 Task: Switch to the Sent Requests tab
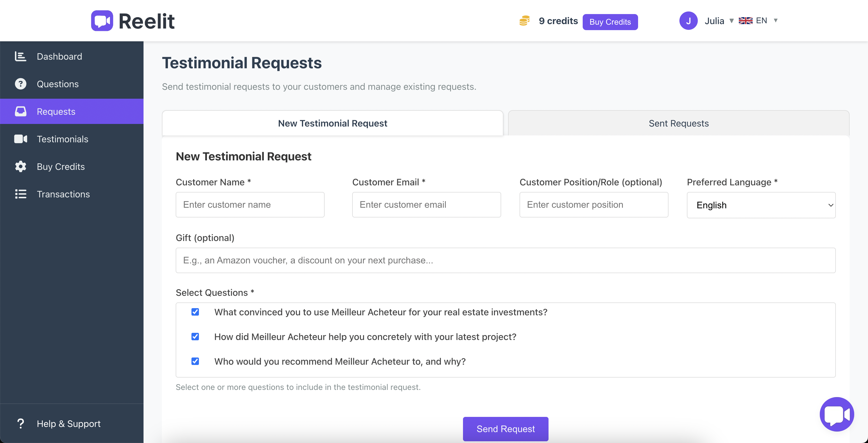[679, 123]
